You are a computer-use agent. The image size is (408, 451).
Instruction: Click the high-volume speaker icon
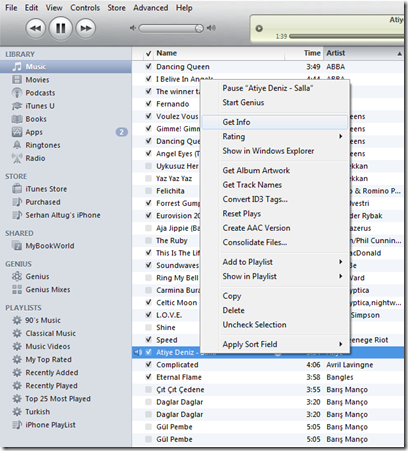[211, 28]
